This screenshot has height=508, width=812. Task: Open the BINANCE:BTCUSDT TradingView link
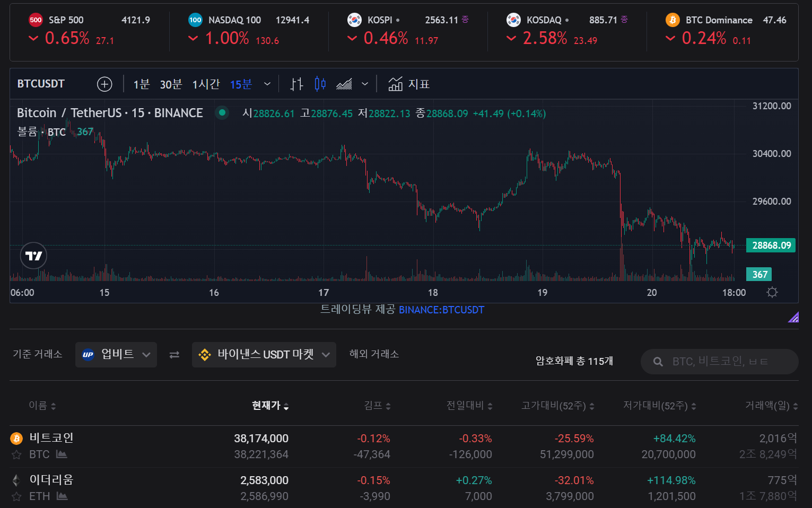coord(441,310)
